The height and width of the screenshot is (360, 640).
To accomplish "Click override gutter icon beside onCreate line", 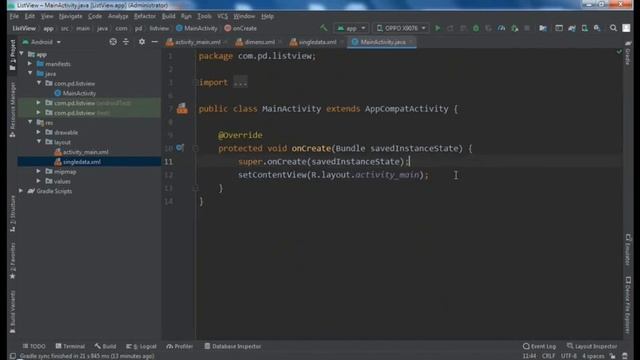I will click(x=180, y=148).
